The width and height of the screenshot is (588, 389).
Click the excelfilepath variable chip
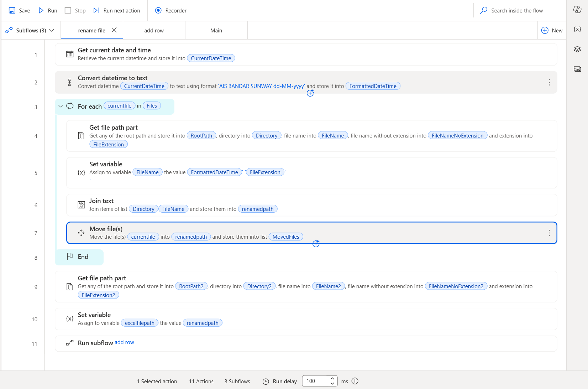coord(140,323)
